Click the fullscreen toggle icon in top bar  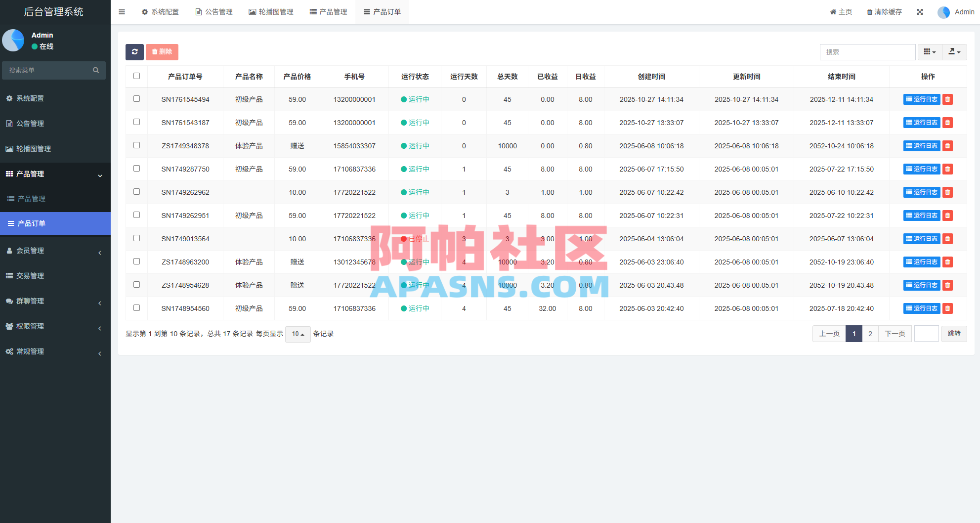tap(919, 11)
